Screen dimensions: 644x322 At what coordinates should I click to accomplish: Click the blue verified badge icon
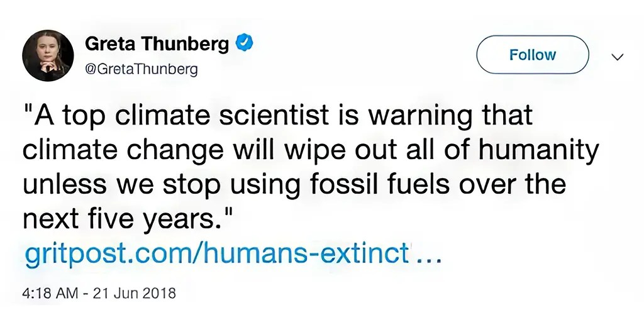pyautogui.click(x=244, y=43)
